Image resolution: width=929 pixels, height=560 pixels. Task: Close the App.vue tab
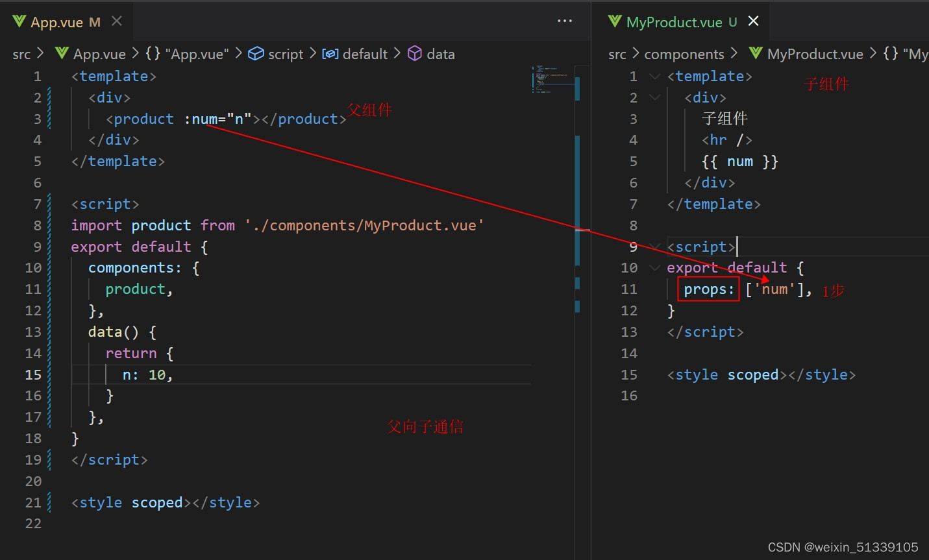tap(117, 21)
